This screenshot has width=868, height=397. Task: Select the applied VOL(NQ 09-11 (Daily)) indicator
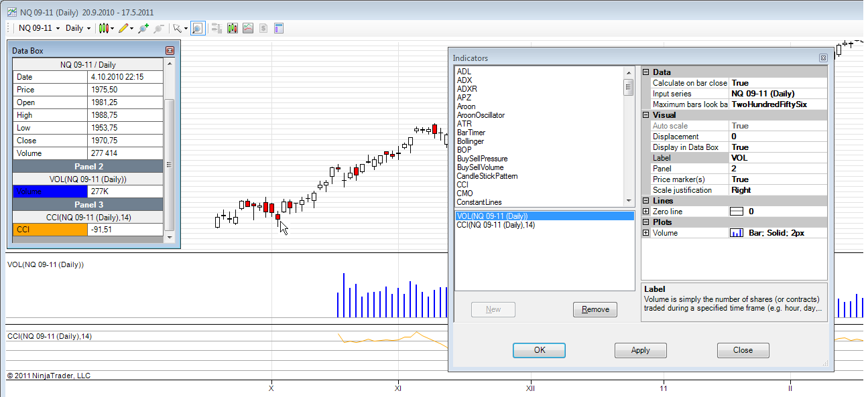pyautogui.click(x=544, y=216)
